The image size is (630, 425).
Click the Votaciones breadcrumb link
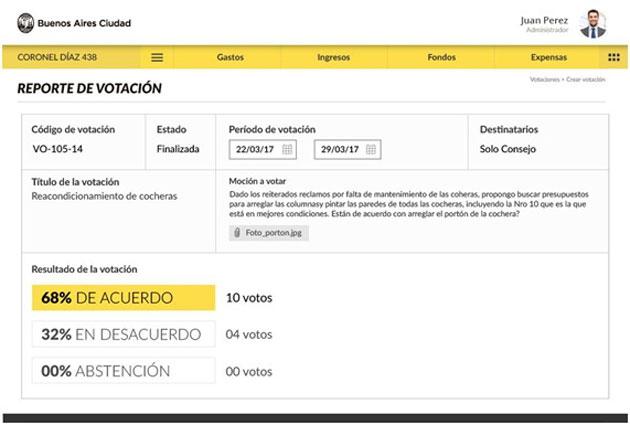[545, 79]
